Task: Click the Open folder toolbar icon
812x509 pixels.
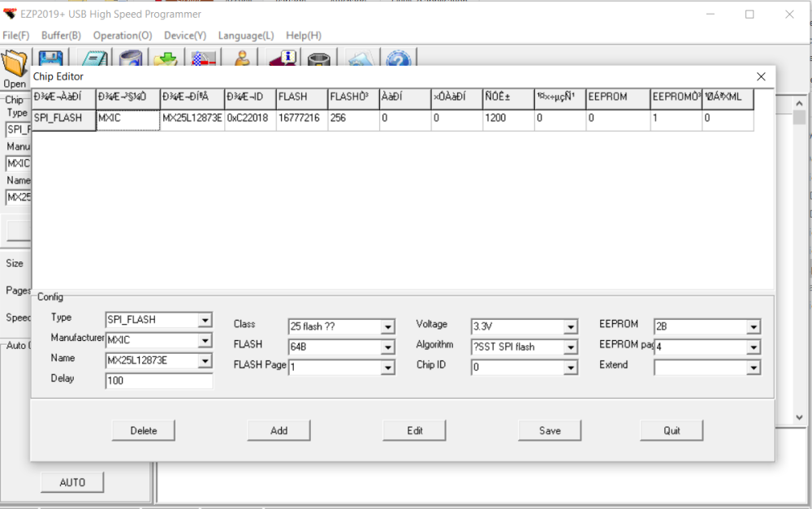Action: (15, 63)
